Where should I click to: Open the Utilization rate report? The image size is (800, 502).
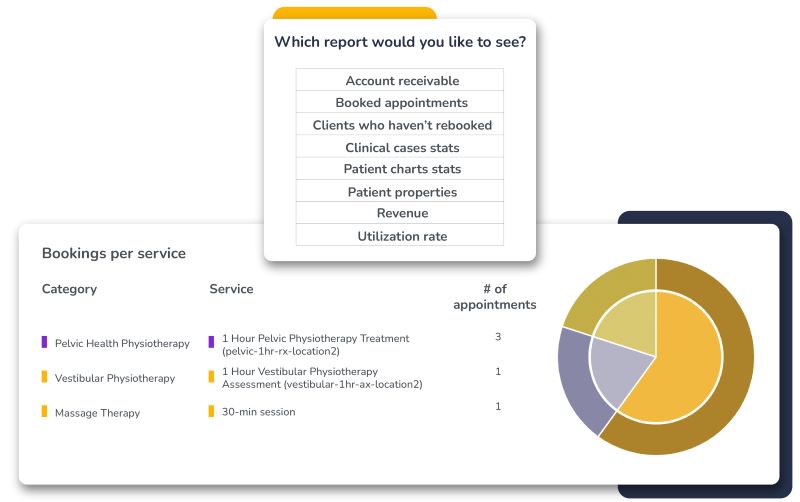402,236
